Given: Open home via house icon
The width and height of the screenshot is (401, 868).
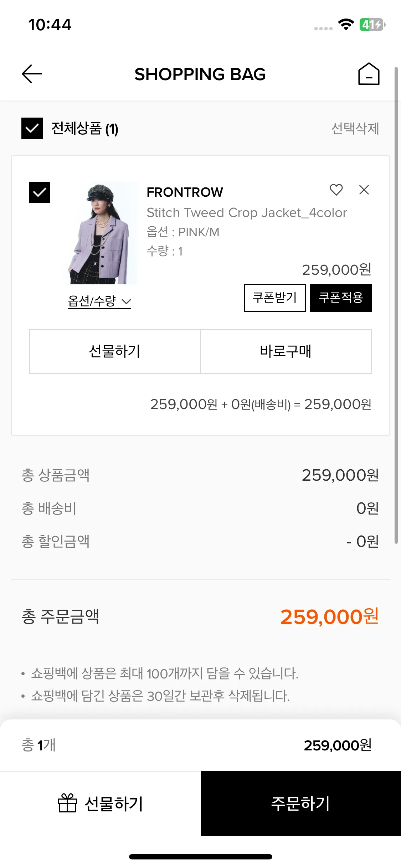Looking at the screenshot, I should click(369, 74).
